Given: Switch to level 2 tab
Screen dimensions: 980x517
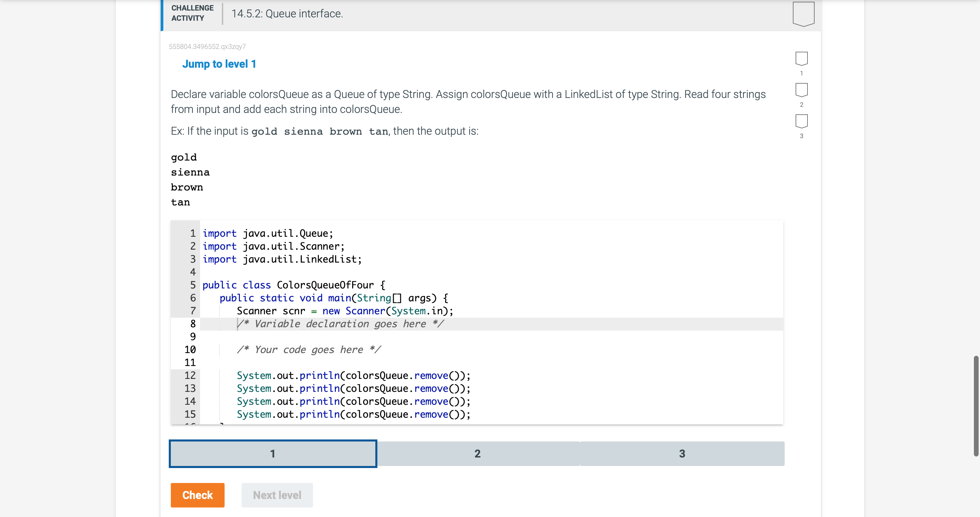Looking at the screenshot, I should click(x=478, y=453).
